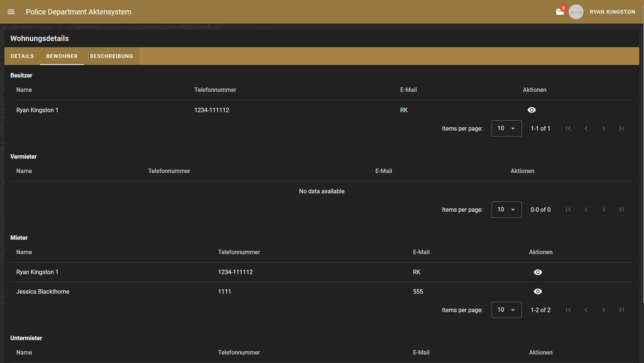Click Name header in Untermieter table
The height and width of the screenshot is (363, 644).
click(24, 353)
